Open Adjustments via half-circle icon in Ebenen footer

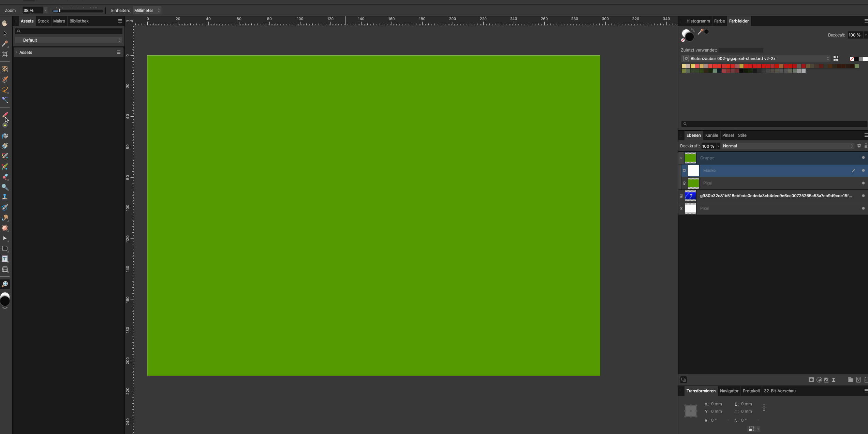pyautogui.click(x=819, y=380)
